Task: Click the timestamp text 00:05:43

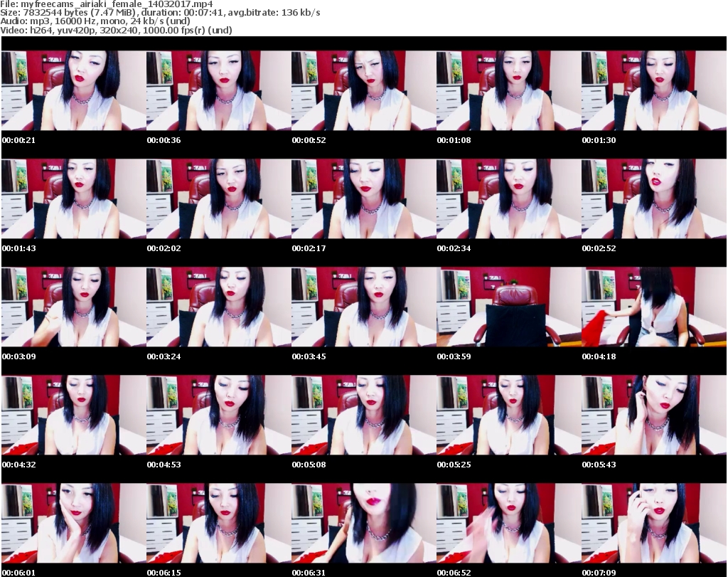Action: [599, 465]
